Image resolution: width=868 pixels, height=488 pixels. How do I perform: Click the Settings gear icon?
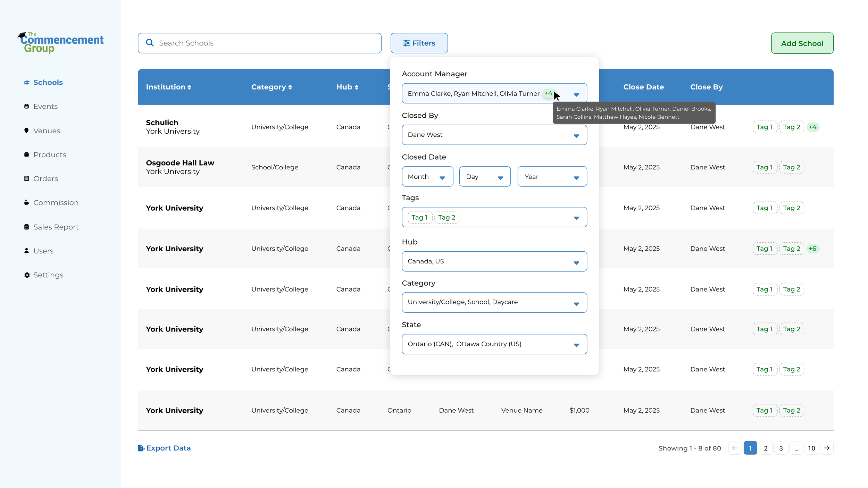(27, 275)
